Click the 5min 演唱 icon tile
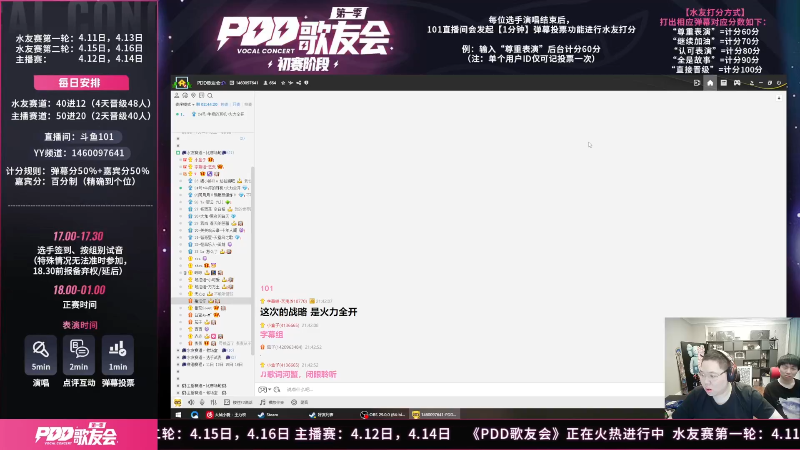The image size is (800, 450). (x=41, y=356)
